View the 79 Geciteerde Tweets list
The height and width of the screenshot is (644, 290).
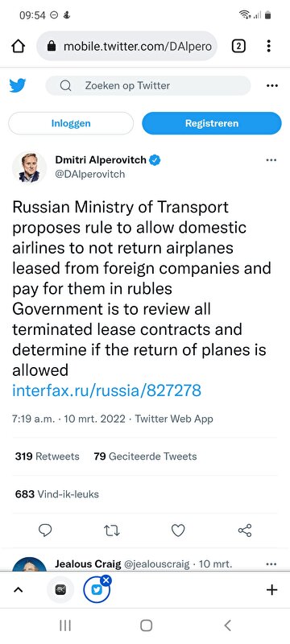(146, 456)
